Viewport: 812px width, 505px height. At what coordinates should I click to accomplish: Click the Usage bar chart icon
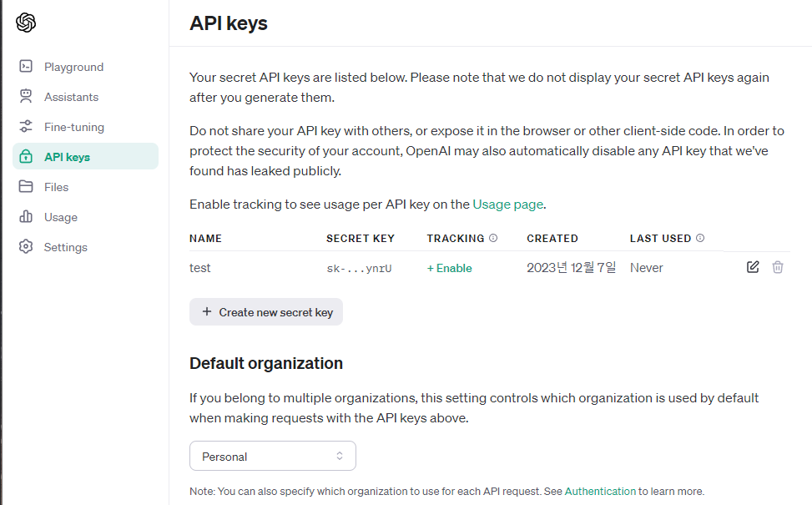[26, 216]
